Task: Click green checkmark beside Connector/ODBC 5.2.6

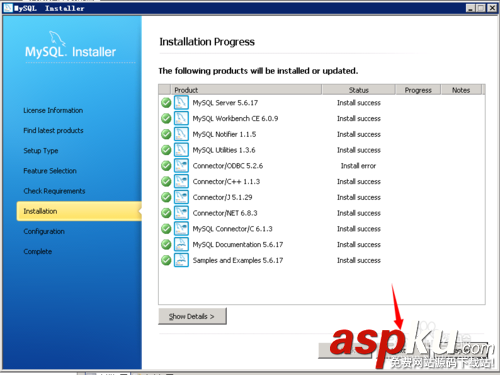Action: pyautogui.click(x=166, y=166)
